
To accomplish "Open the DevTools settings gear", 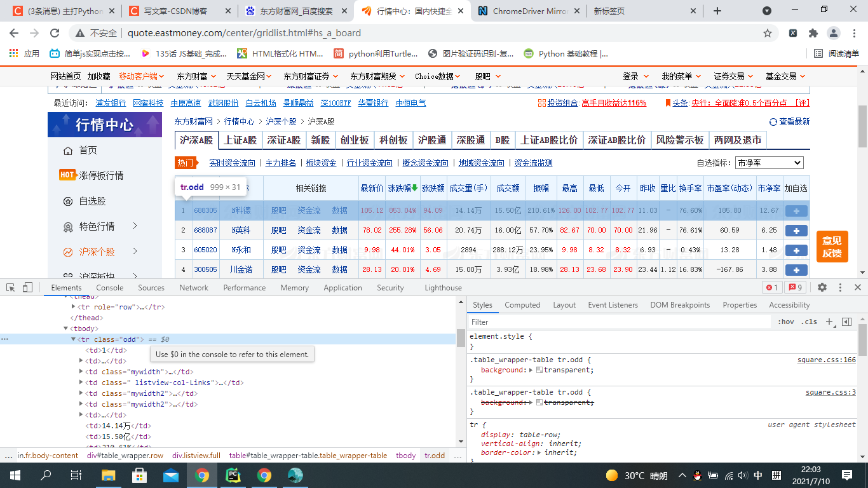I will (x=822, y=287).
